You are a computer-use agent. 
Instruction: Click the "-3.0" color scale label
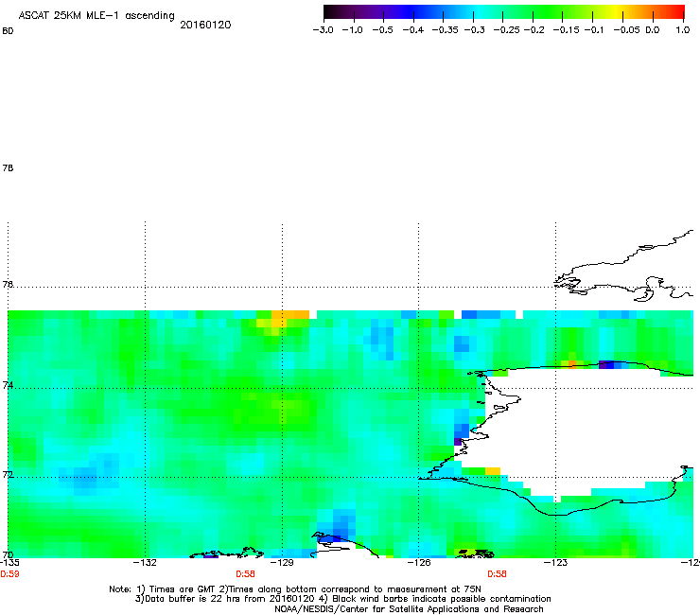(x=323, y=30)
